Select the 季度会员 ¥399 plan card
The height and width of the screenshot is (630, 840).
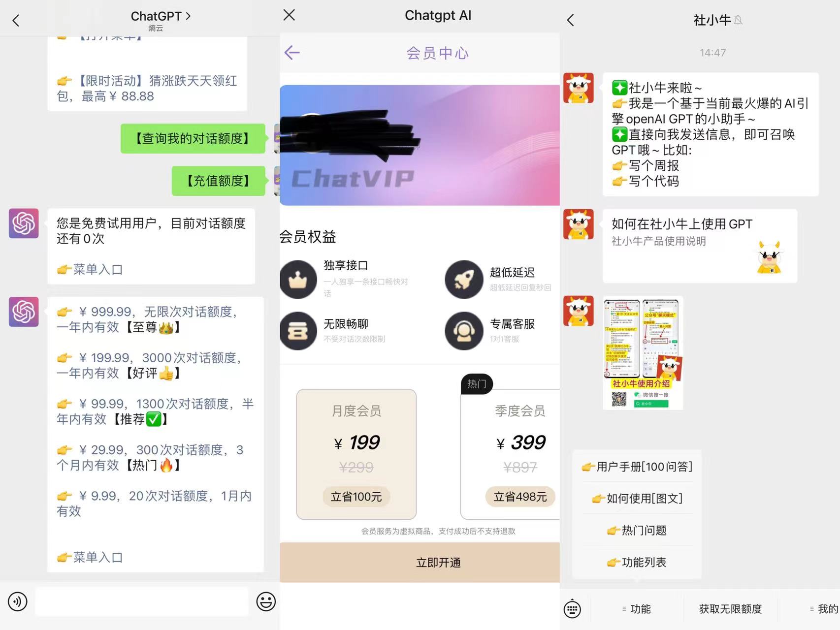512,454
